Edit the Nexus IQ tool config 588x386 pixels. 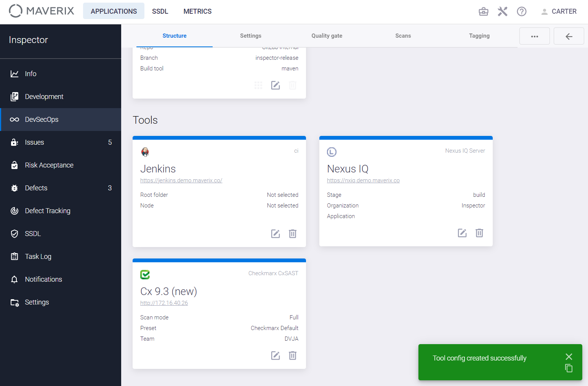462,233
